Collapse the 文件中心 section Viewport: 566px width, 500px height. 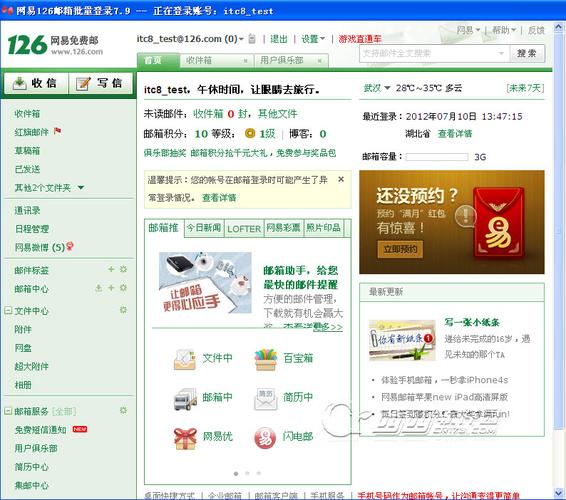(8, 310)
